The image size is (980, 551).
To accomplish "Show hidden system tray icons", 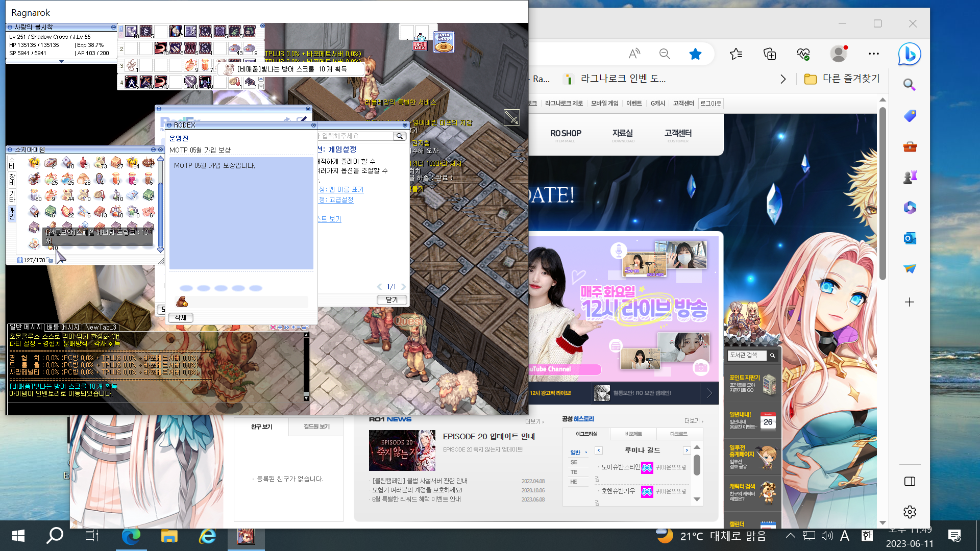I will point(790,536).
